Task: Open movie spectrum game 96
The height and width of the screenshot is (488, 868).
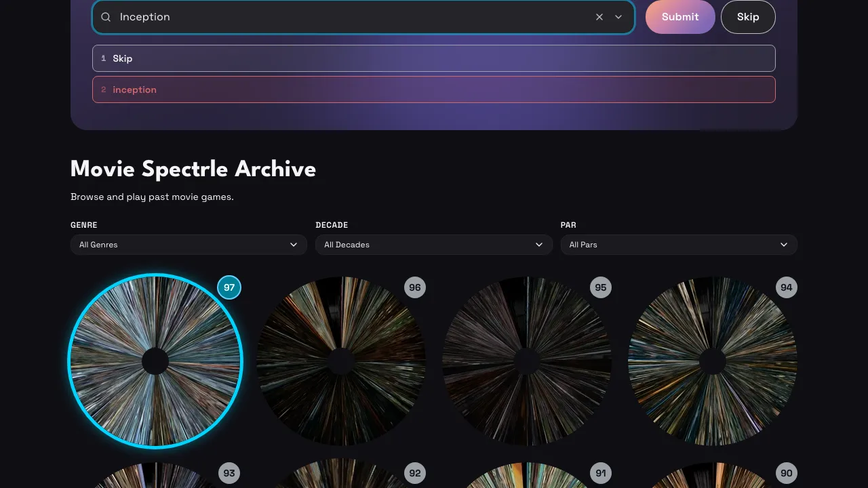Action: pyautogui.click(x=341, y=361)
